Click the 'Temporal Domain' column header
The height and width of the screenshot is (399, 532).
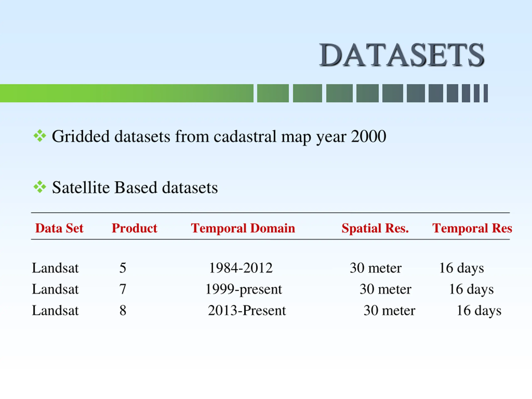click(x=243, y=228)
